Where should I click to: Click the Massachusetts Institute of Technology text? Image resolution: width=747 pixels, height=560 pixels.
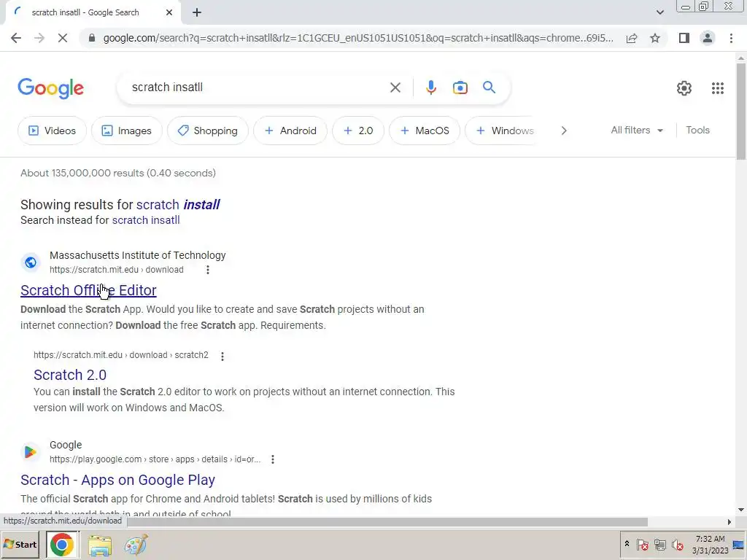pos(138,255)
